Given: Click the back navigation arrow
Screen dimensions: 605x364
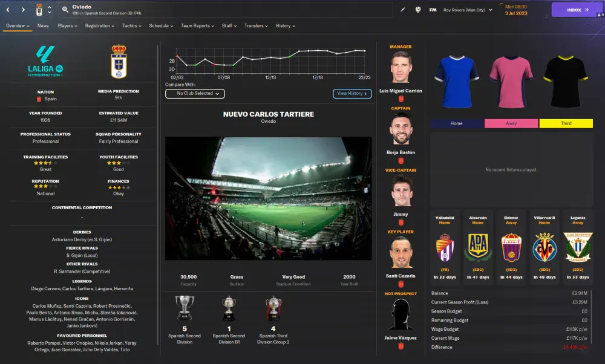Looking at the screenshot, I should tap(8, 10).
